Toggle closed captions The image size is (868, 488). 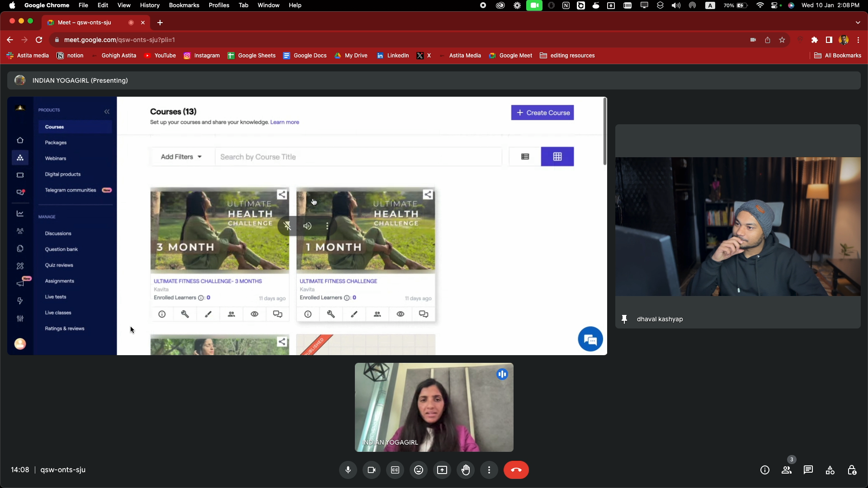tap(395, 470)
